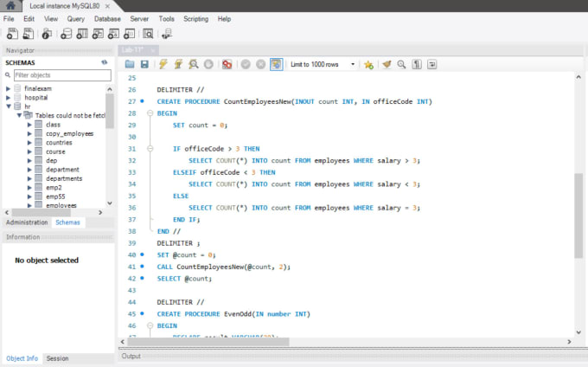
Task: Open the Scripting menu
Action: (195, 19)
